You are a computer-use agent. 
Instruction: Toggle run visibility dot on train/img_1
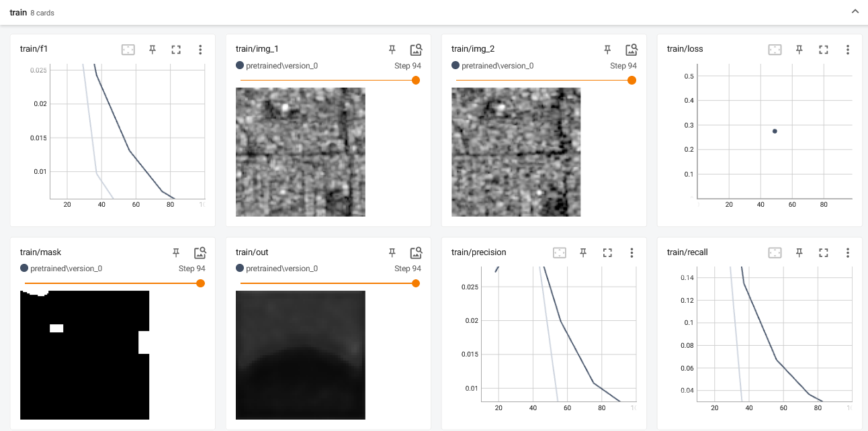[240, 65]
